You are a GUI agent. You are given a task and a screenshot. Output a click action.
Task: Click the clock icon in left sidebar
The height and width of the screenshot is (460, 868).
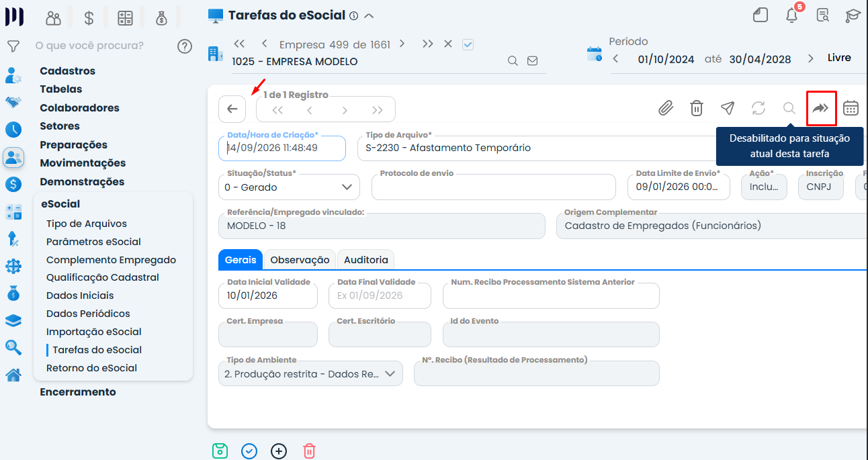[x=13, y=130]
